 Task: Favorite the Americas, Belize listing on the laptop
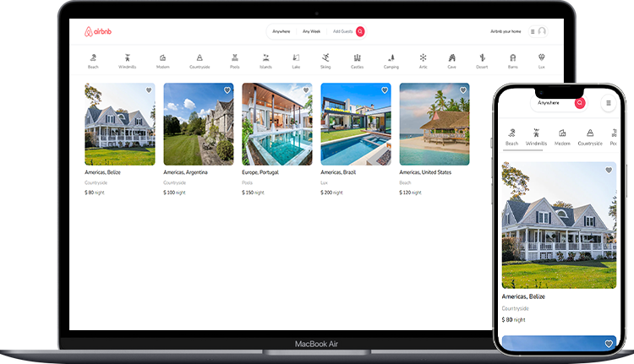pos(148,90)
